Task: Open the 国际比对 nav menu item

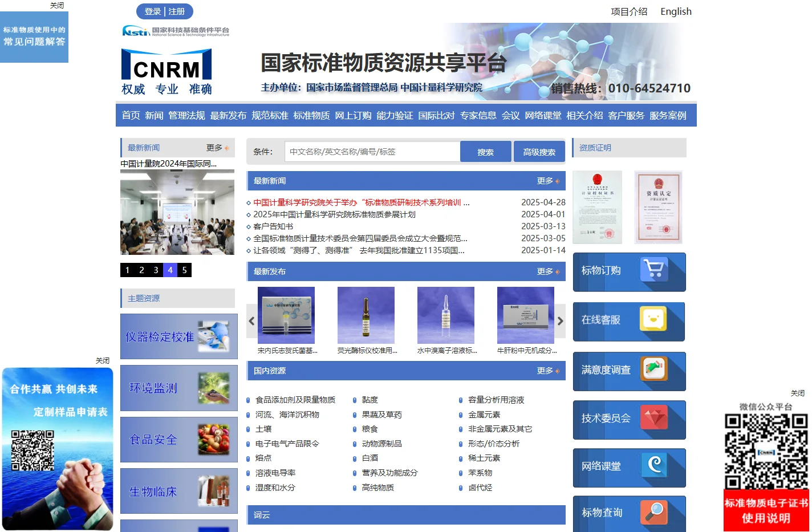Action: (436, 115)
